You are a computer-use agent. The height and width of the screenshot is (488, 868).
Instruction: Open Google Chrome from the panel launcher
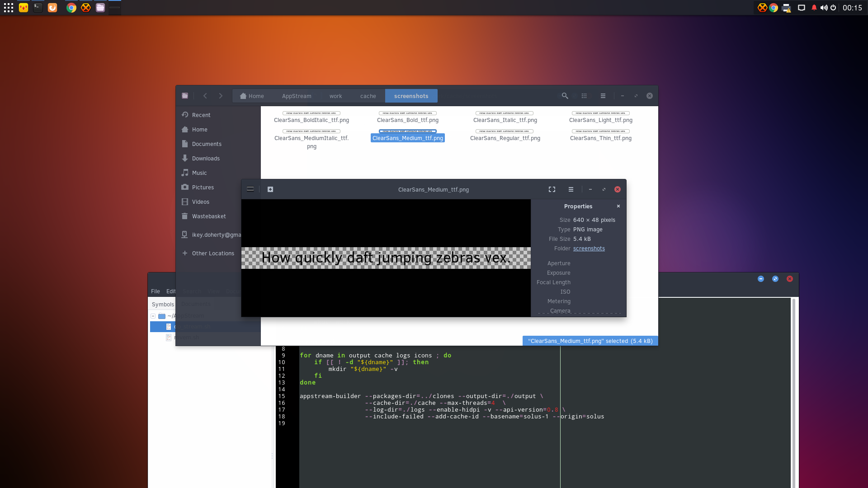[71, 8]
